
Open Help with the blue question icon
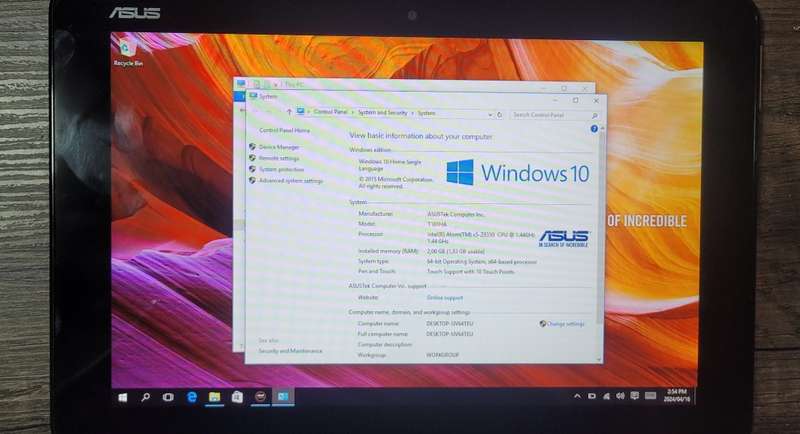pos(594,129)
